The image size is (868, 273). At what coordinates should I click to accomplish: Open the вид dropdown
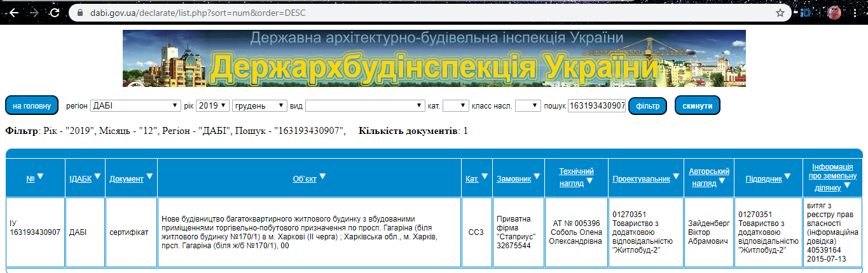click(x=365, y=105)
